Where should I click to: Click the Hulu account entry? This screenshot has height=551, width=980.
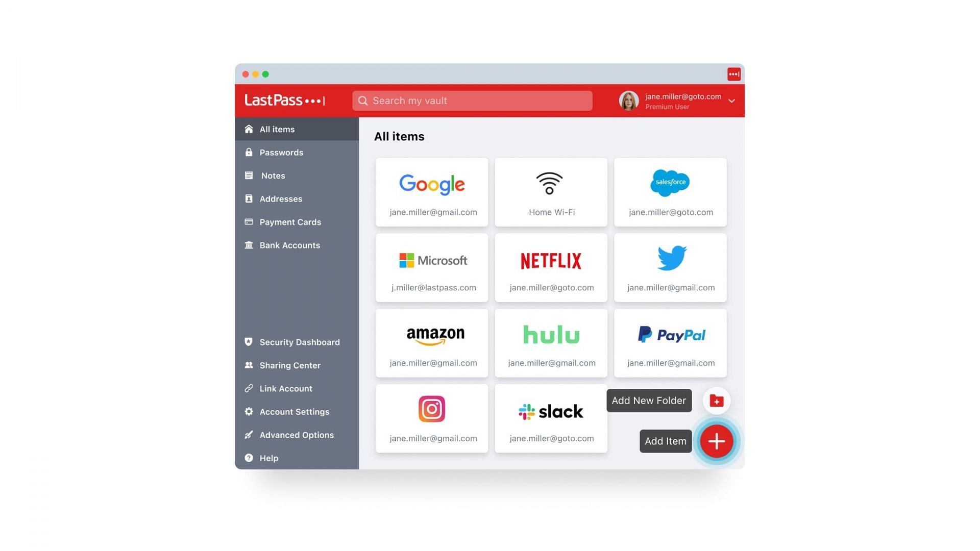pos(551,344)
